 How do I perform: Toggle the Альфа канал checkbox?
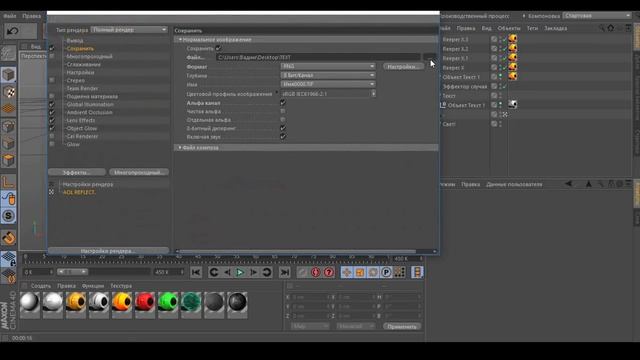(x=283, y=103)
